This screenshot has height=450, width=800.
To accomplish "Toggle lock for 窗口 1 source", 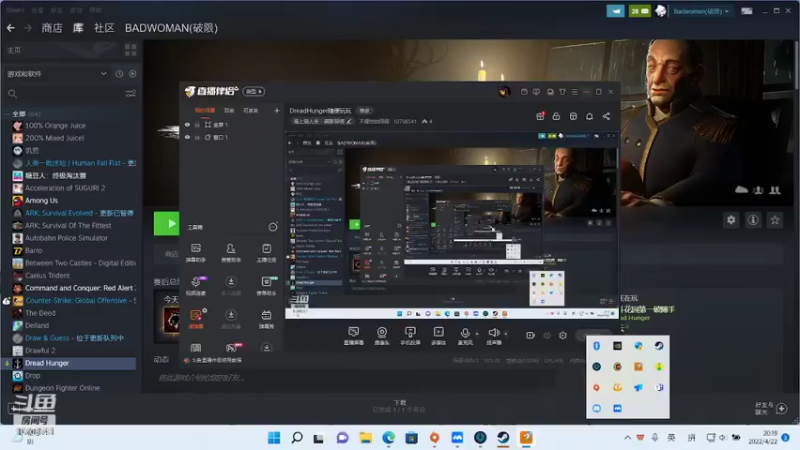I will coord(197,137).
